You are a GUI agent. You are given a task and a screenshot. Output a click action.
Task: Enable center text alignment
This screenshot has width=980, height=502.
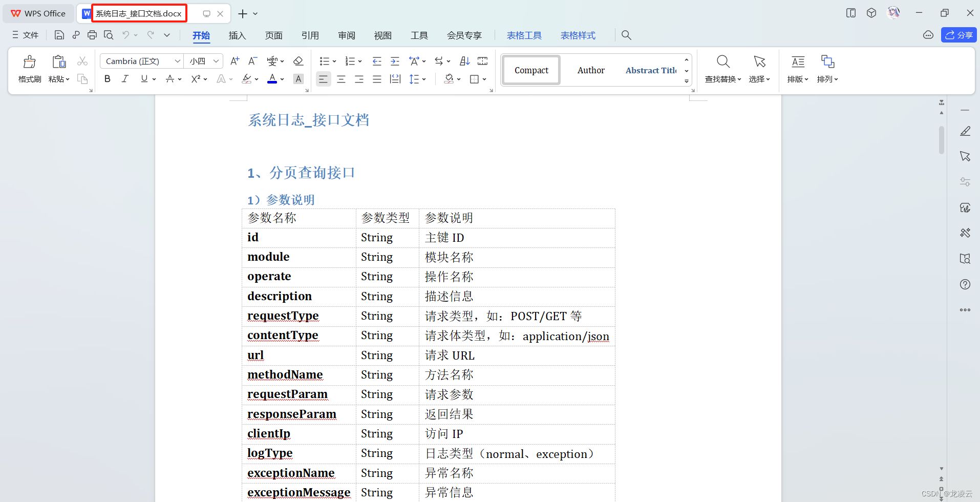[341, 78]
